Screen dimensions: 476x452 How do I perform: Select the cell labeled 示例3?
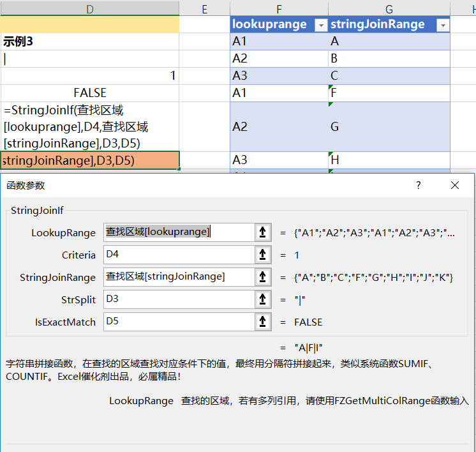(x=90, y=41)
